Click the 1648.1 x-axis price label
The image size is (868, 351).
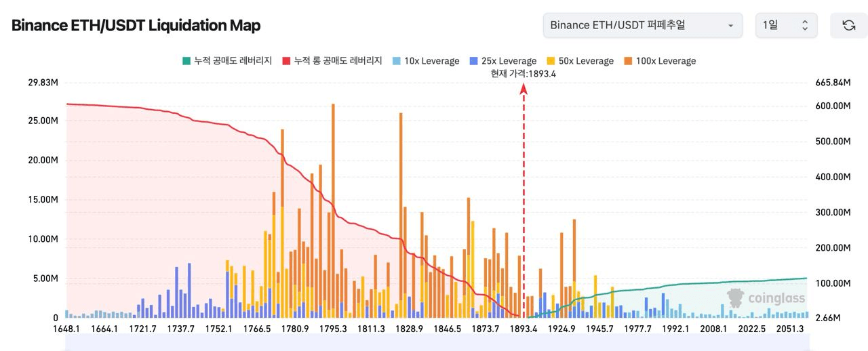[66, 329]
